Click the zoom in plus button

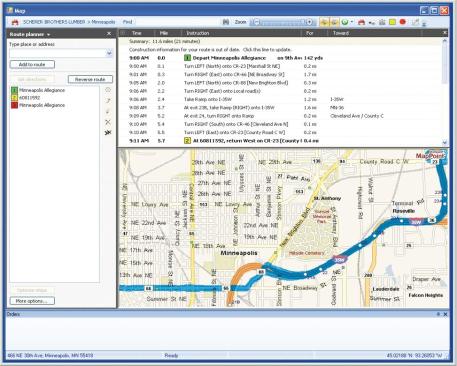pos(309,22)
